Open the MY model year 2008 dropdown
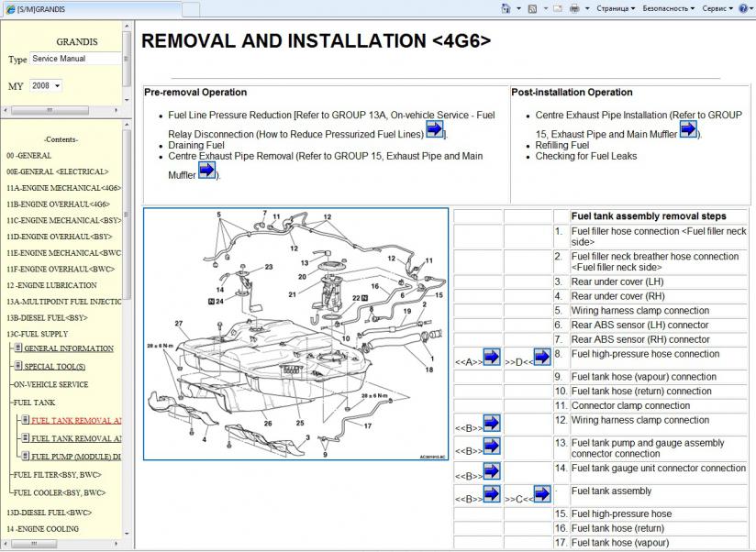Viewport: 756px width, 552px height. point(46,86)
